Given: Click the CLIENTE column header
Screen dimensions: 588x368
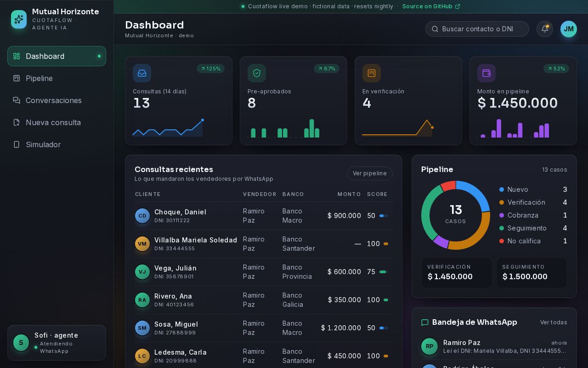Looking at the screenshot, I should point(148,194).
